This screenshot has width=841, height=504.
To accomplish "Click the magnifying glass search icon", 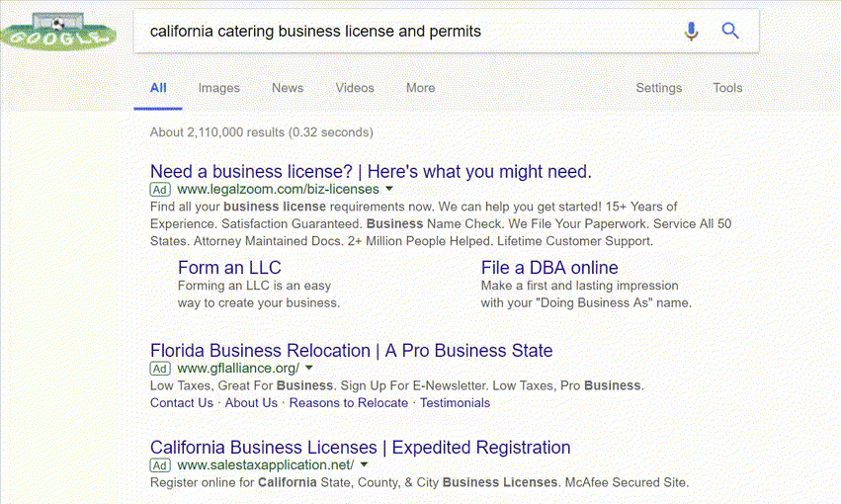I will coord(730,31).
